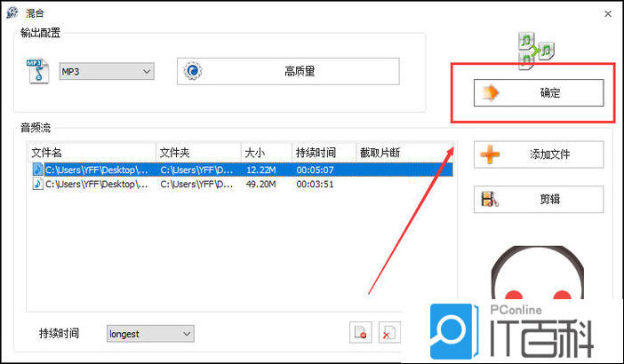Click the film scissors icon on 剪辑
624x364 pixels.
click(490, 199)
